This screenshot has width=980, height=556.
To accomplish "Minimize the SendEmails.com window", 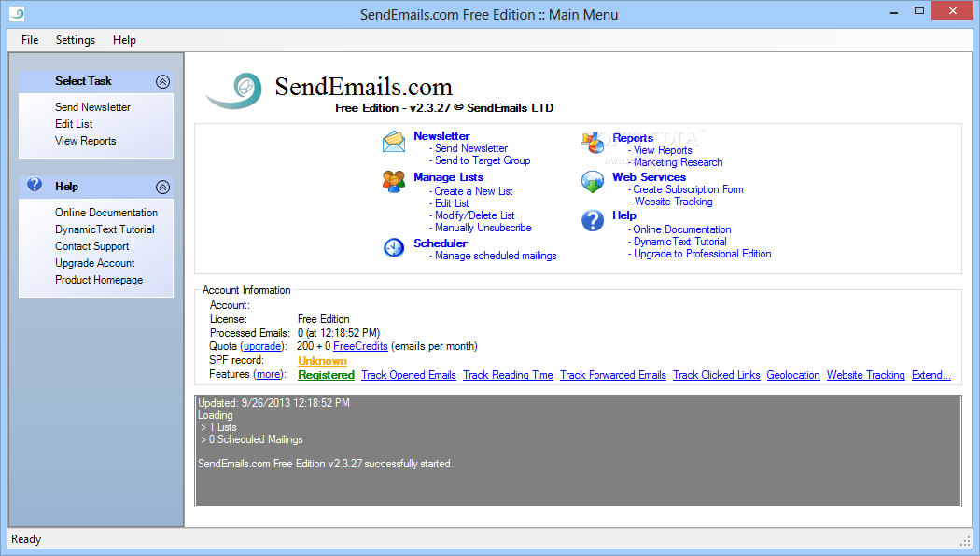I will click(x=894, y=12).
